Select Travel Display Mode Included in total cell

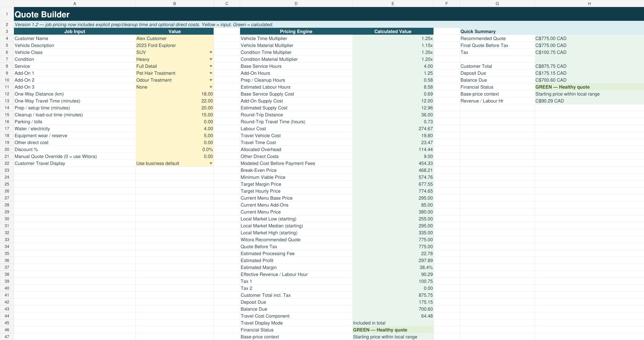[393, 323]
